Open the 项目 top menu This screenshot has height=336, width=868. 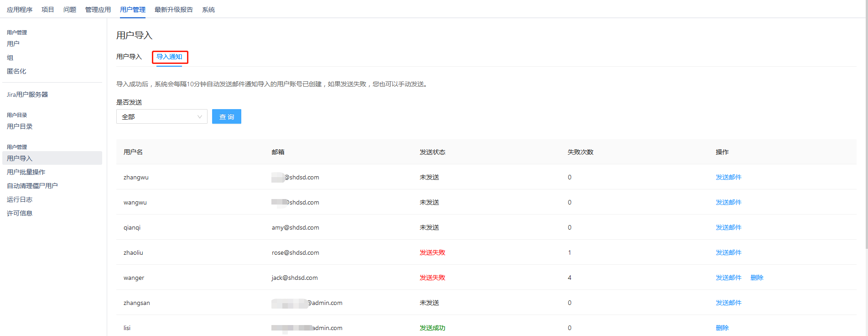click(47, 10)
